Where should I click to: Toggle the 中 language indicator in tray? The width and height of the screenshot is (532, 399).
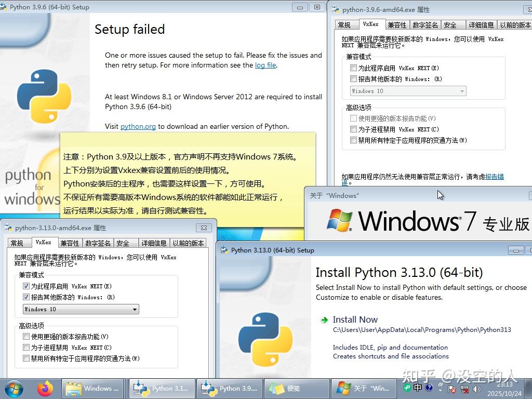pyautogui.click(x=418, y=388)
